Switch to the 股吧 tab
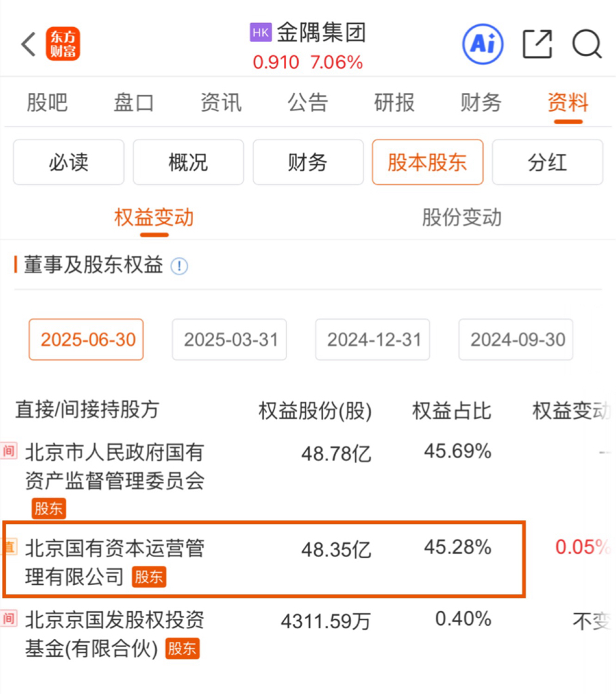 [x=47, y=103]
